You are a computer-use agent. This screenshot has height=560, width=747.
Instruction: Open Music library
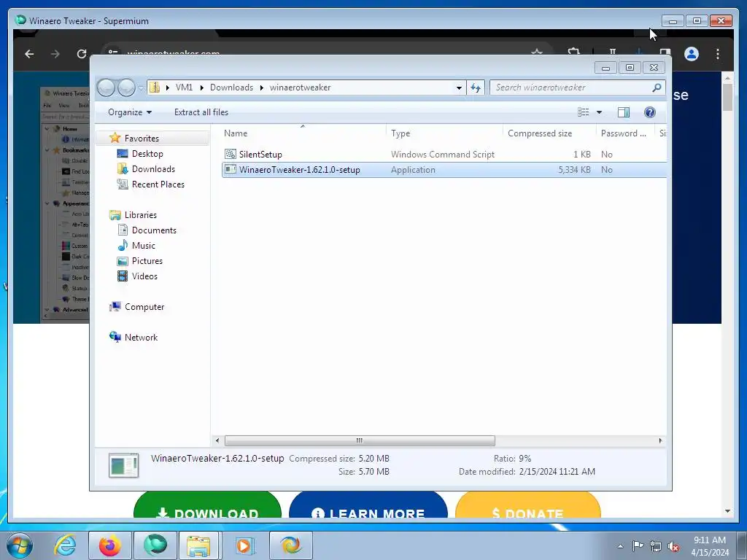point(144,246)
